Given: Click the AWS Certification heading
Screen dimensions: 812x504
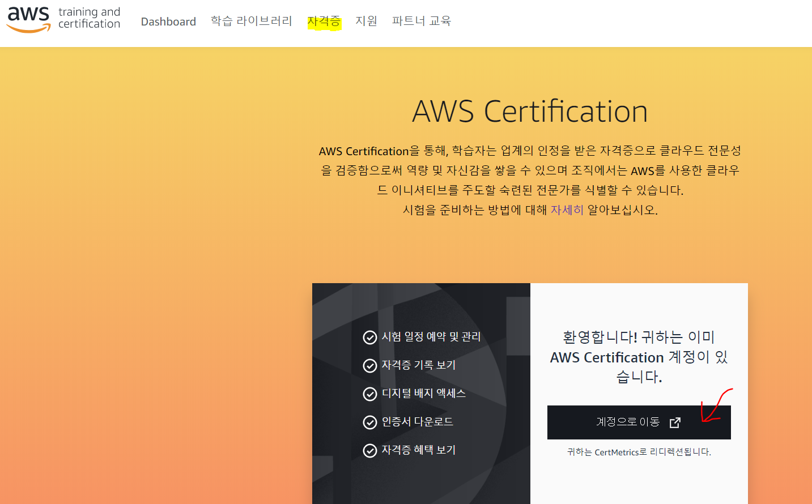Looking at the screenshot, I should tap(530, 112).
